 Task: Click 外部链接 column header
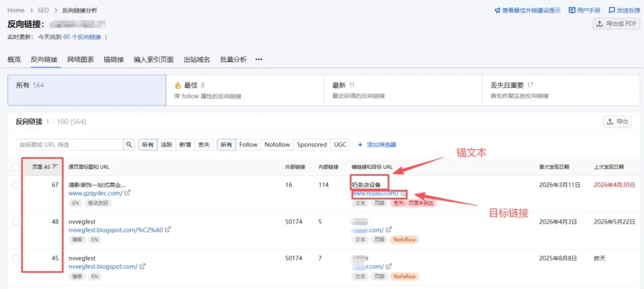click(x=295, y=167)
